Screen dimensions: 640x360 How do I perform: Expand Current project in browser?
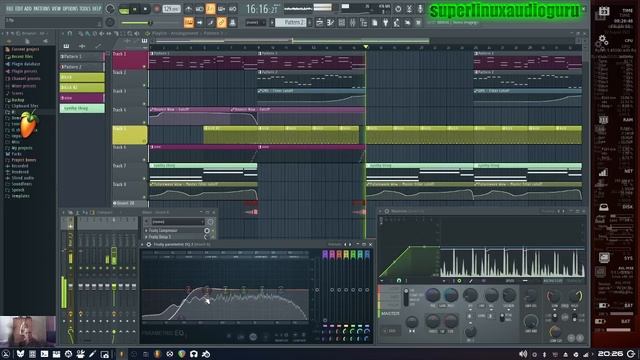tap(24, 49)
